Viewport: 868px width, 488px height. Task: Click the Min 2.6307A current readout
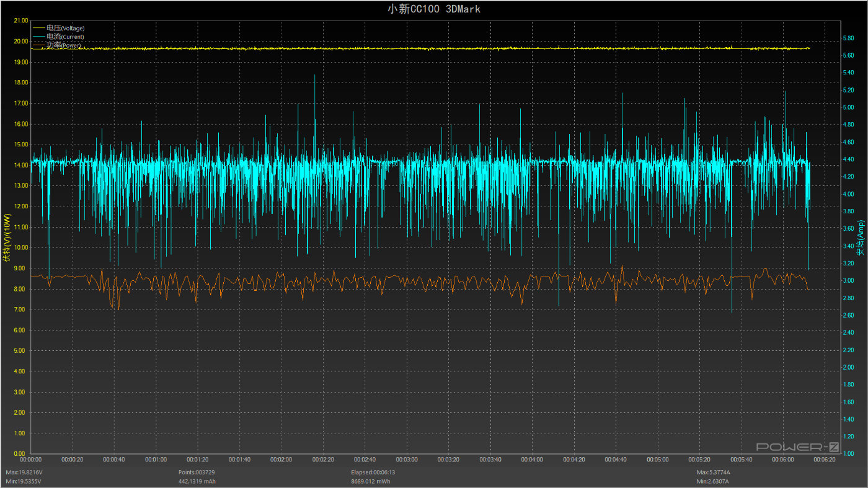pos(713,481)
